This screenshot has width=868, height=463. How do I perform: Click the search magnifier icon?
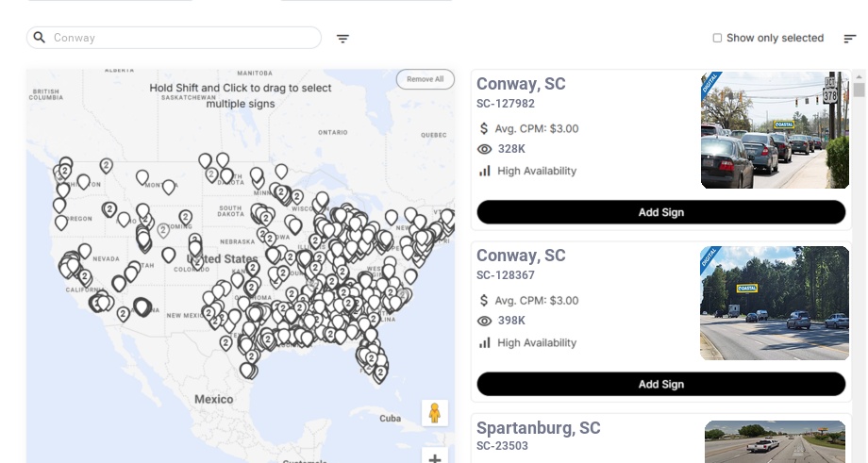point(40,38)
